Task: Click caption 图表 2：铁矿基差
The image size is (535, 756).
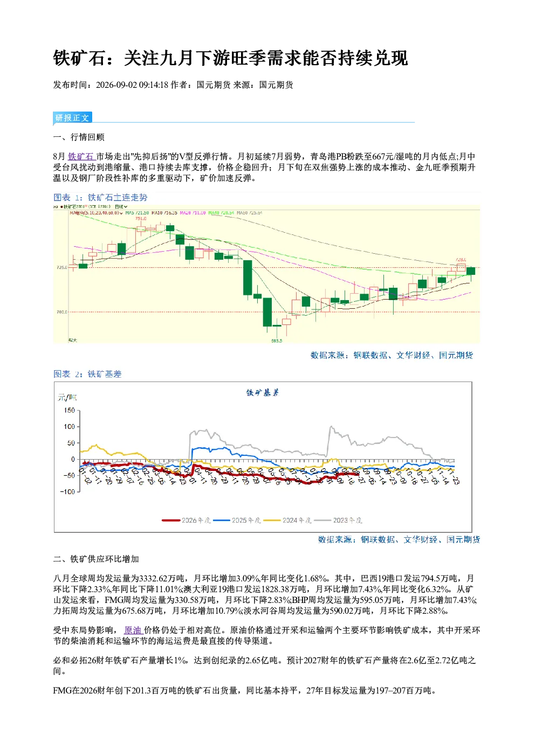Action: click(x=87, y=373)
